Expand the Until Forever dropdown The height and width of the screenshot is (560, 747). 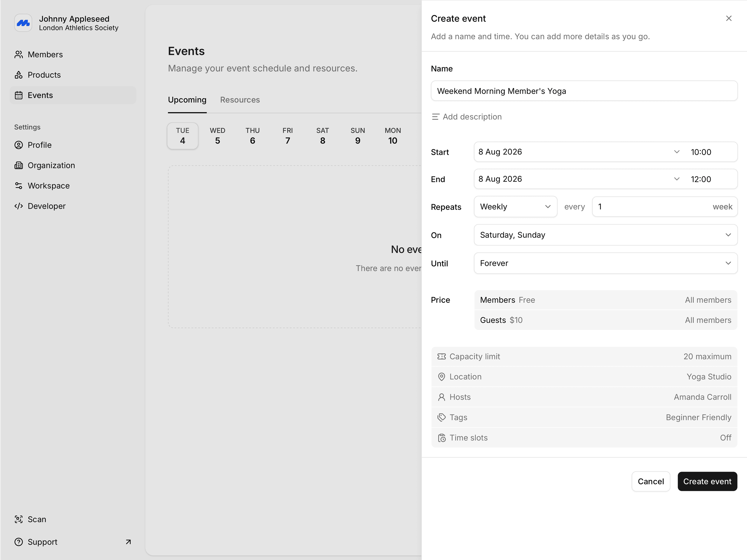(x=606, y=263)
